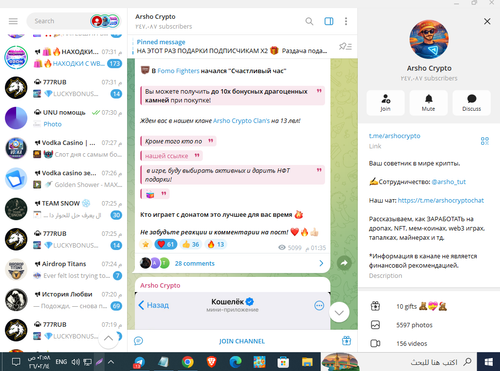Jump to bottom of chat arrow
This screenshot has width=500, height=371.
[x=339, y=312]
